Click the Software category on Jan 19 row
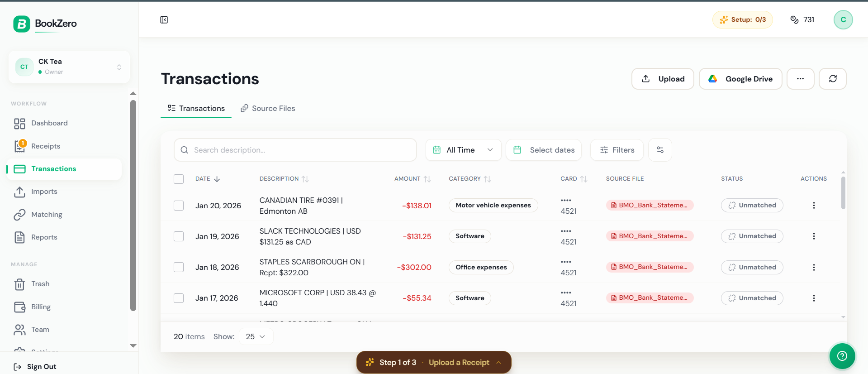This screenshot has height=374, width=868. pyautogui.click(x=470, y=236)
